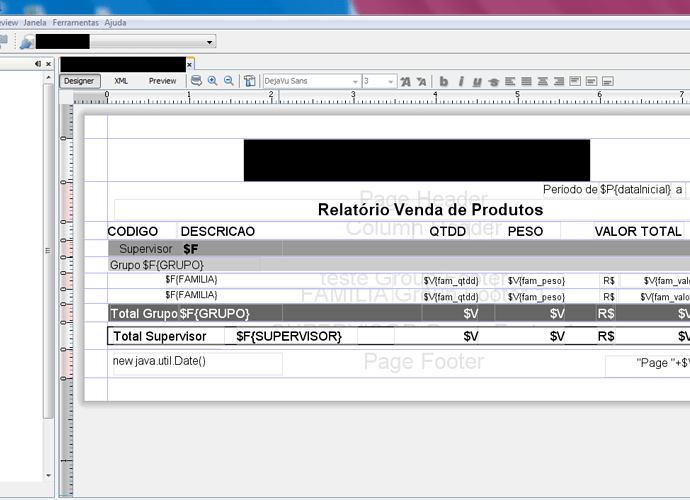
Task: Toggle bold formatting
Action: pyautogui.click(x=444, y=81)
